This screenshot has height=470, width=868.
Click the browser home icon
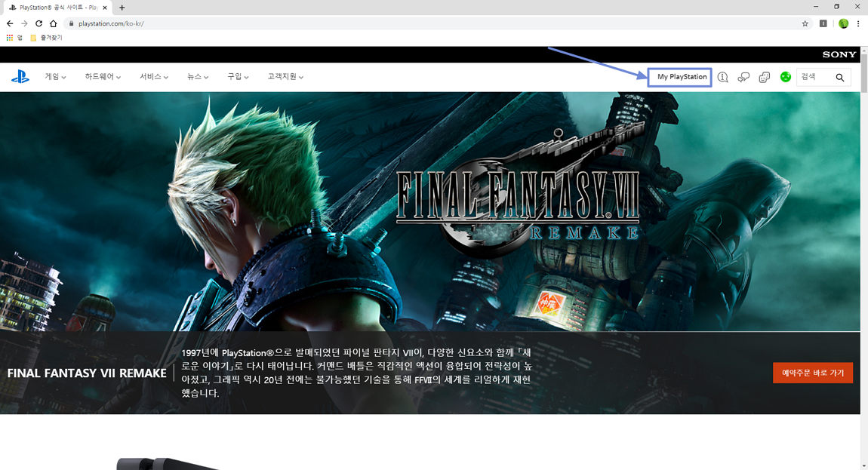click(53, 23)
